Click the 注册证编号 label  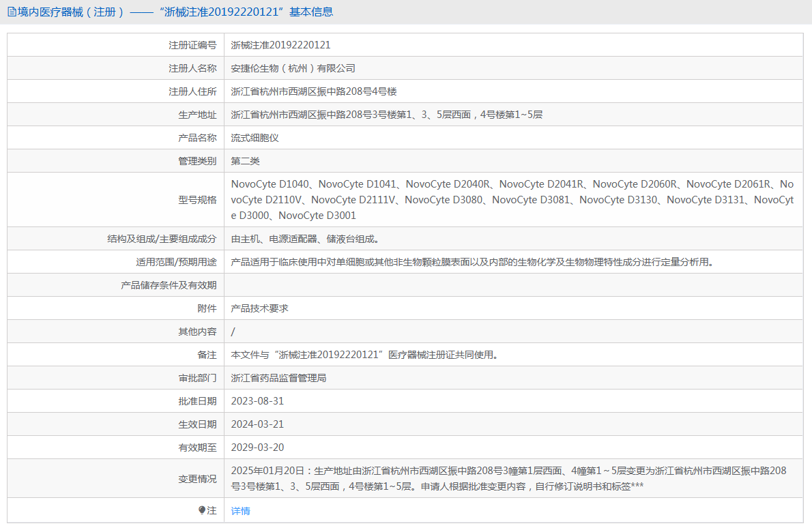(x=192, y=45)
